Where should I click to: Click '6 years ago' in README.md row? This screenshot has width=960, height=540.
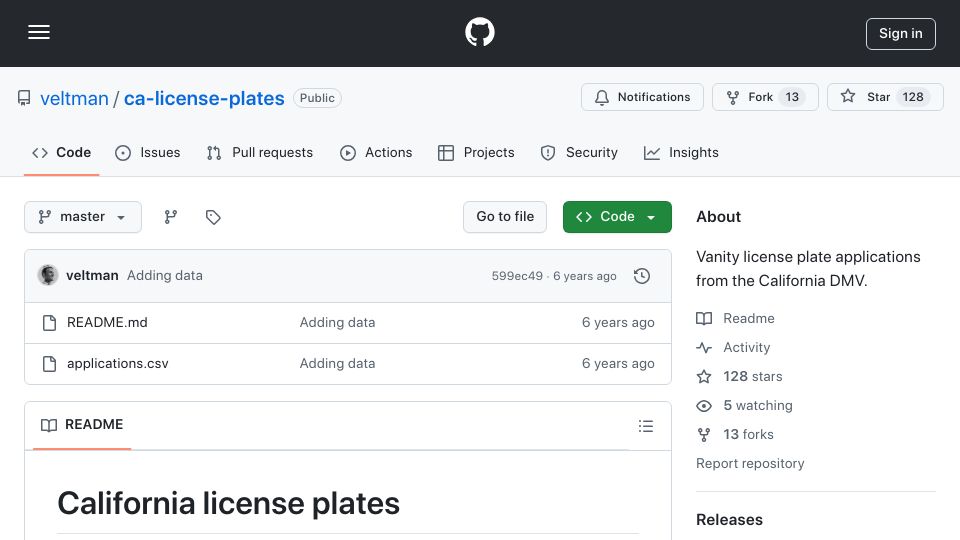click(618, 323)
